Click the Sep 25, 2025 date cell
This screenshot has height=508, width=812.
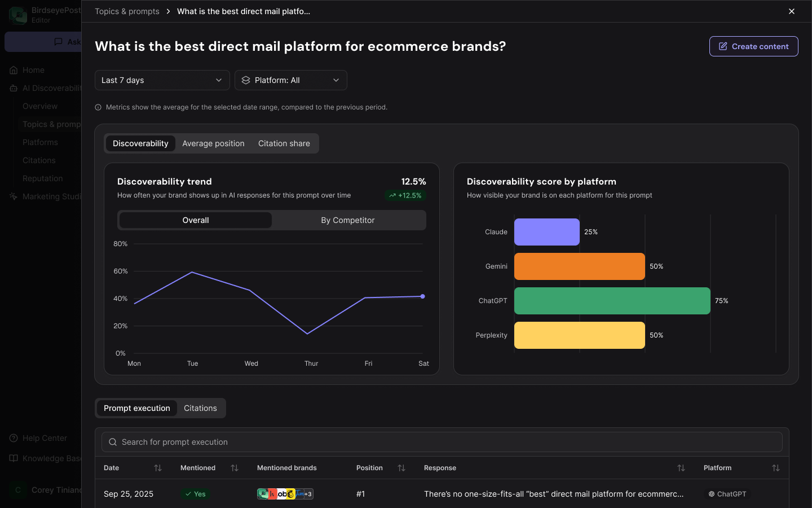129,494
